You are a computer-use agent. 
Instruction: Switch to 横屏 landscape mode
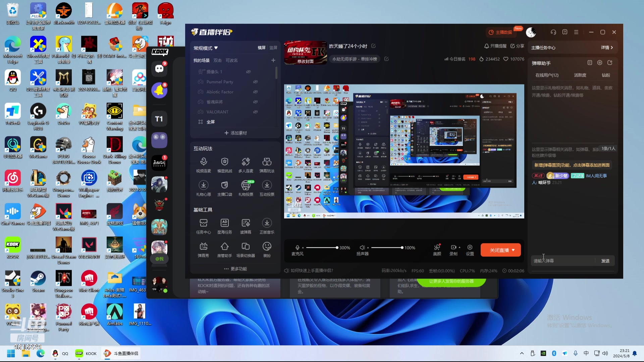coord(262,48)
